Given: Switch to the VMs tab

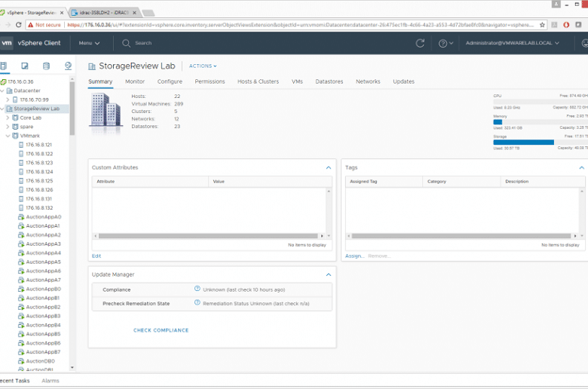Looking at the screenshot, I should (x=297, y=81).
